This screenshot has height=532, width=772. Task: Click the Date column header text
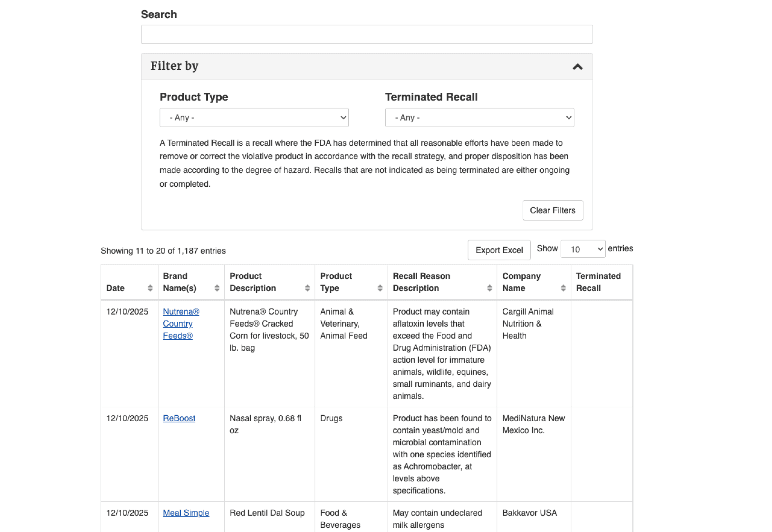[115, 288]
